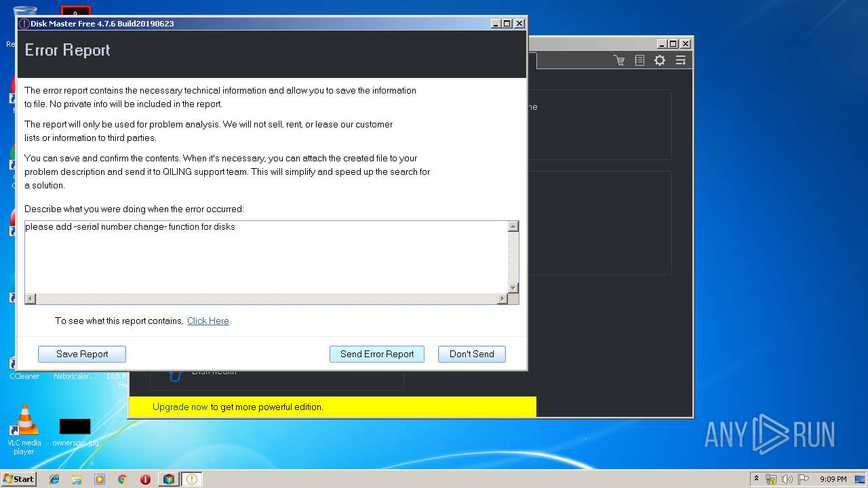Close the Error Report dialog
This screenshot has height=488, width=868.
point(519,23)
